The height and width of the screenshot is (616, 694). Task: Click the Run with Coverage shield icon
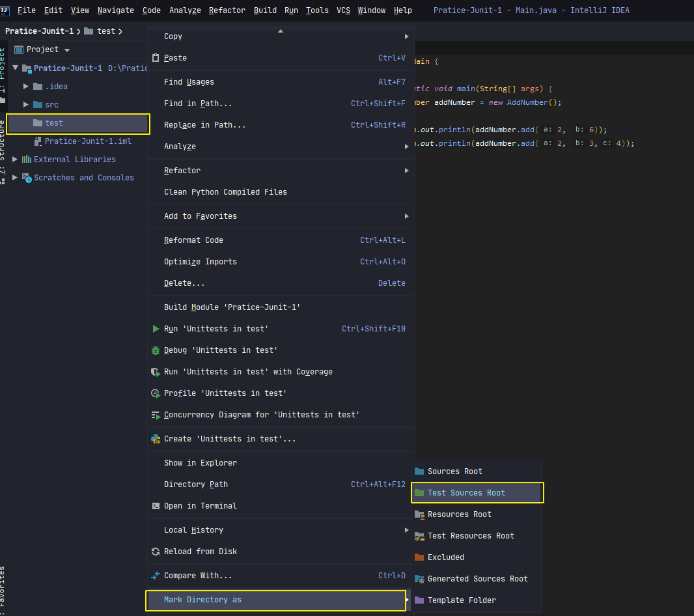click(x=156, y=372)
